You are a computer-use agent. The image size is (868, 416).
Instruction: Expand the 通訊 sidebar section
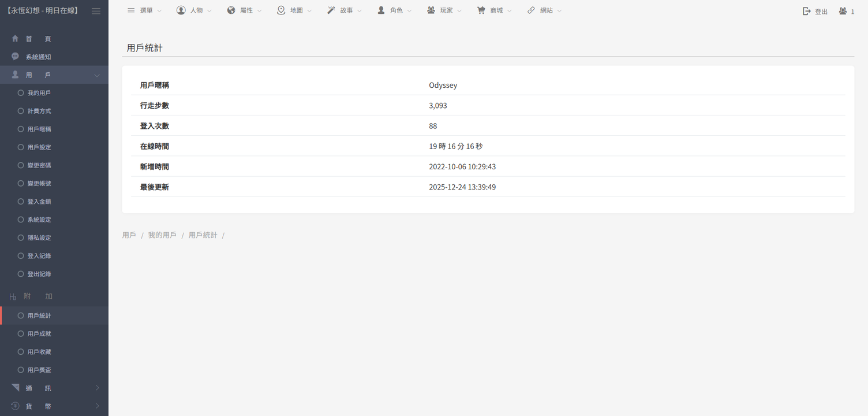(x=97, y=388)
